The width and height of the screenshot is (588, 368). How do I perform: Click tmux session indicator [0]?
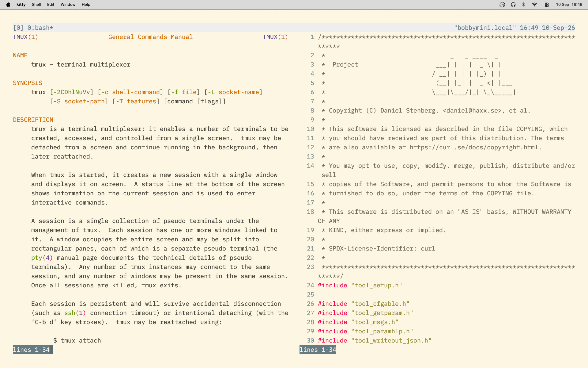18,28
